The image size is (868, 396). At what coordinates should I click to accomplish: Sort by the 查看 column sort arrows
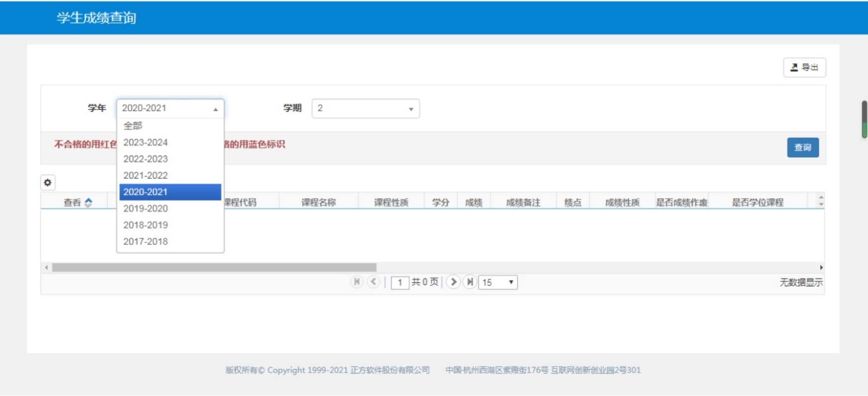[88, 202]
